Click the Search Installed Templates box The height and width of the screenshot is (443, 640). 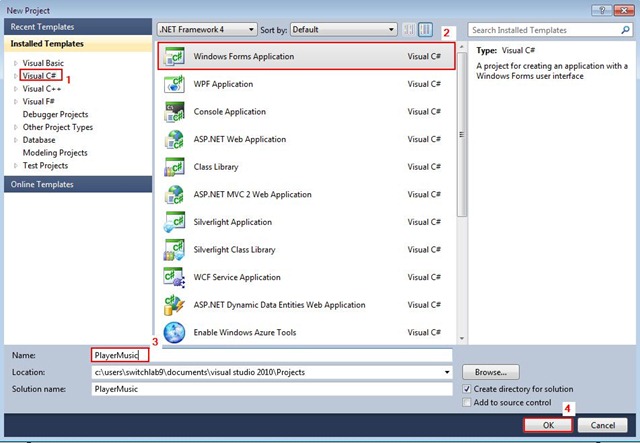tap(550, 30)
